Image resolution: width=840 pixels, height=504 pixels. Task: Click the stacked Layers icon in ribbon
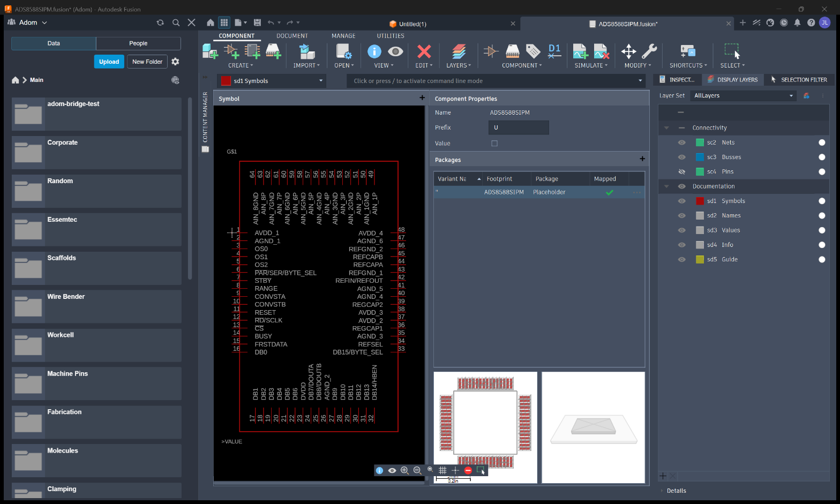pyautogui.click(x=459, y=51)
